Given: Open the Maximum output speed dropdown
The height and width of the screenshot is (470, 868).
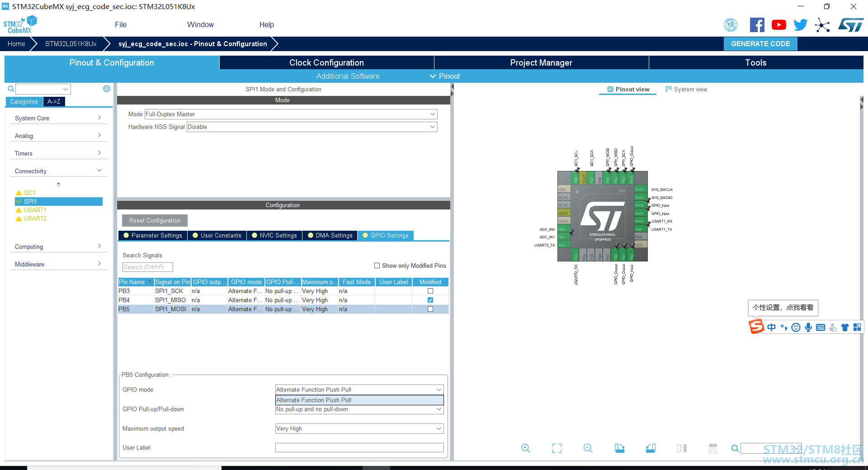Looking at the screenshot, I should click(x=359, y=428).
